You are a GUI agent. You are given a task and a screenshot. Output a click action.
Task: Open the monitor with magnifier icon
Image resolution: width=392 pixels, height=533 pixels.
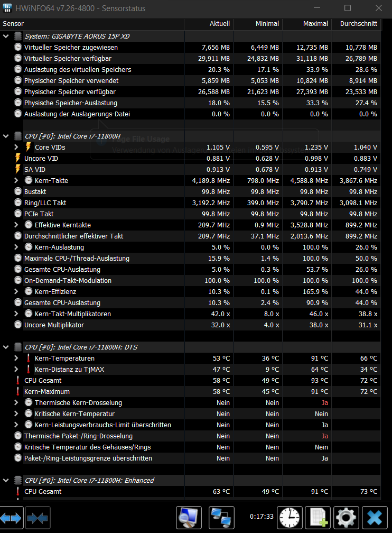click(x=189, y=518)
